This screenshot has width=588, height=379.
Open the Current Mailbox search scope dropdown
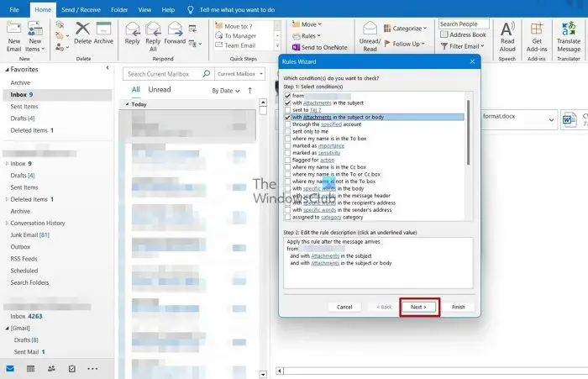pos(240,74)
